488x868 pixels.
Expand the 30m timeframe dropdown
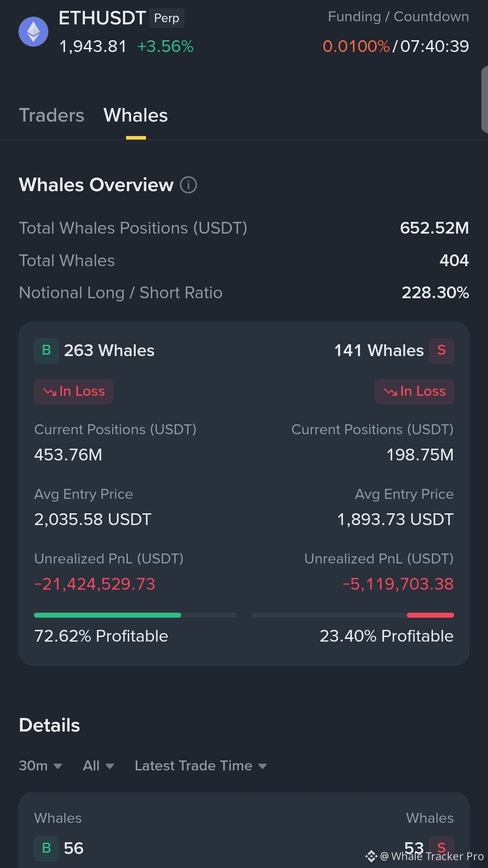(40, 766)
